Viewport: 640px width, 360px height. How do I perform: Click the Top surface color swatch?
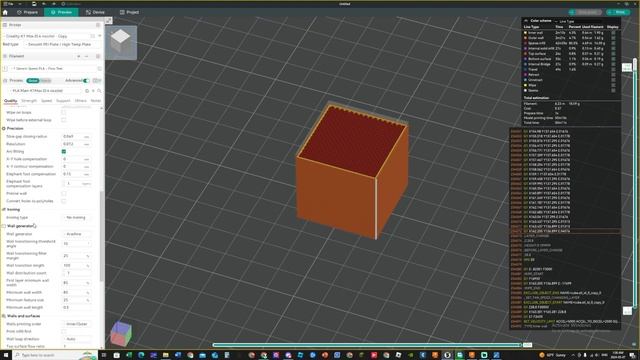[525, 53]
